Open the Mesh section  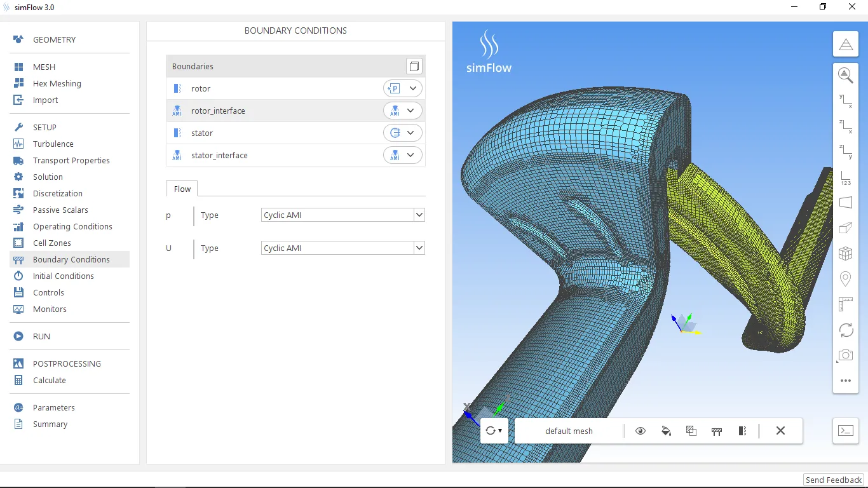click(44, 67)
